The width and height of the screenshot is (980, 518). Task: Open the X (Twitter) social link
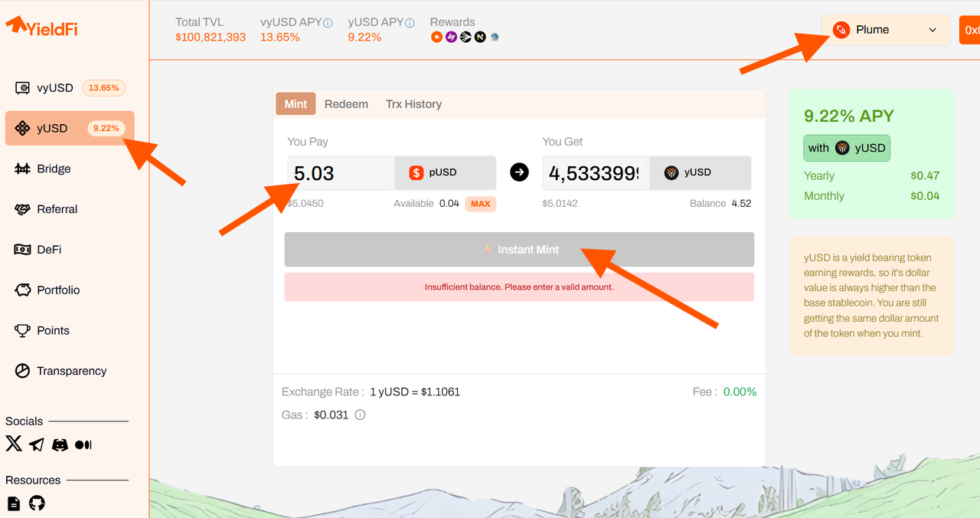click(x=14, y=444)
